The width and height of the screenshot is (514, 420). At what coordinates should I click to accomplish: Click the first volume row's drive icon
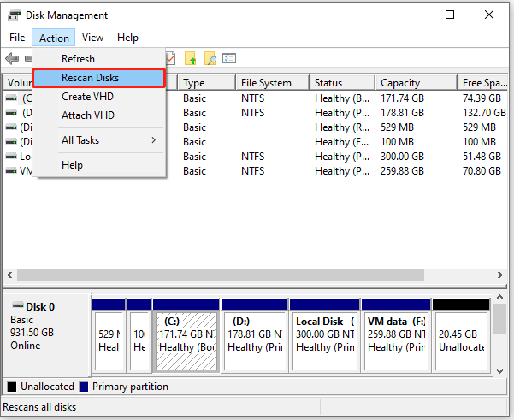11,98
